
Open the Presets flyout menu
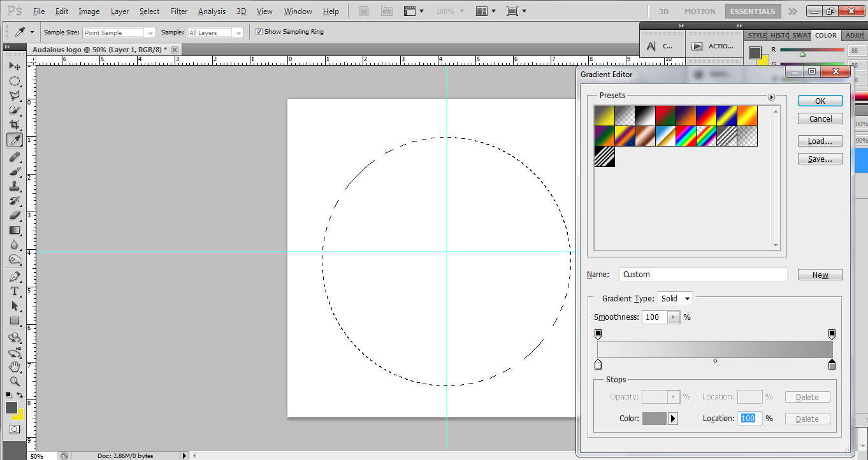tap(771, 97)
